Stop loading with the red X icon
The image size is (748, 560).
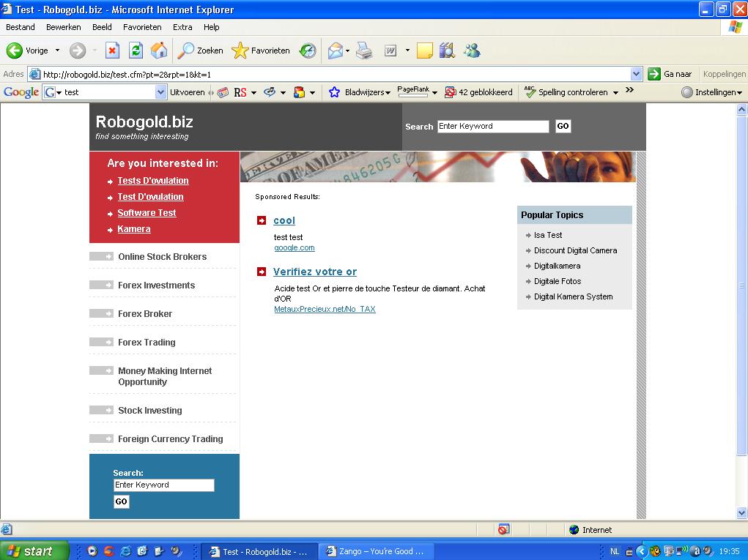coord(112,50)
